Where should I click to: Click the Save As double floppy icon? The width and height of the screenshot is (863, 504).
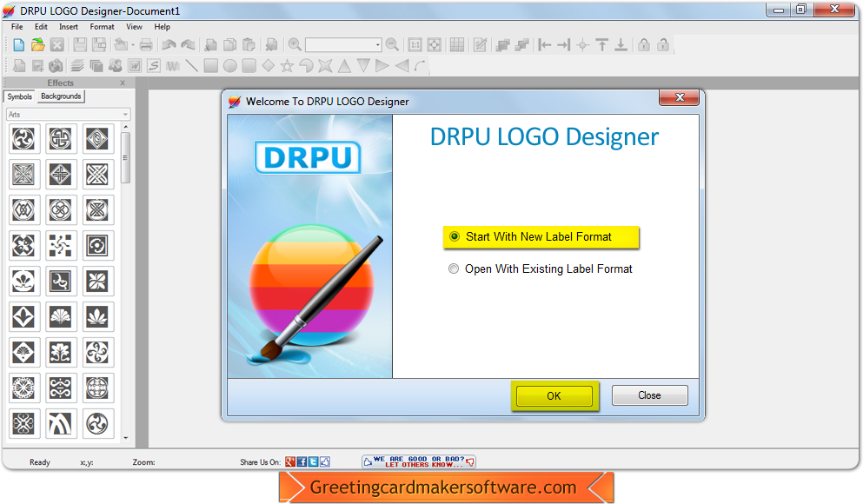tap(99, 45)
